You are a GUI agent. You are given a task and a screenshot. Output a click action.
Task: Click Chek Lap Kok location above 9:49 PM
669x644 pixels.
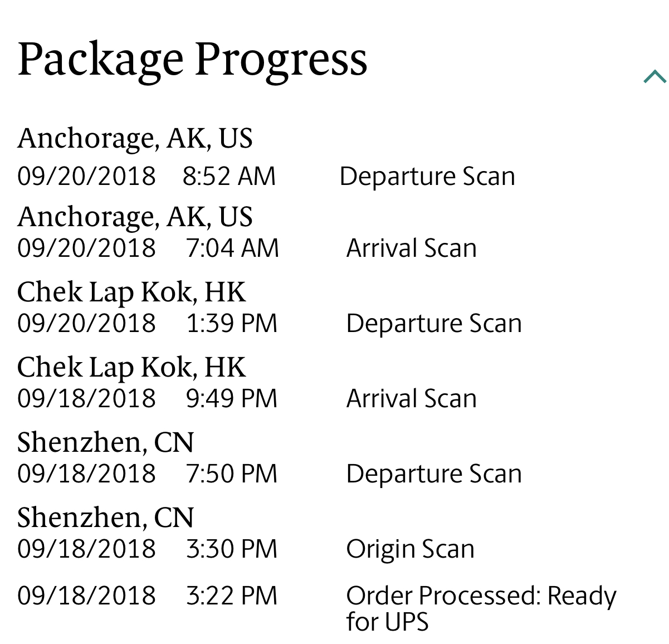click(x=131, y=367)
